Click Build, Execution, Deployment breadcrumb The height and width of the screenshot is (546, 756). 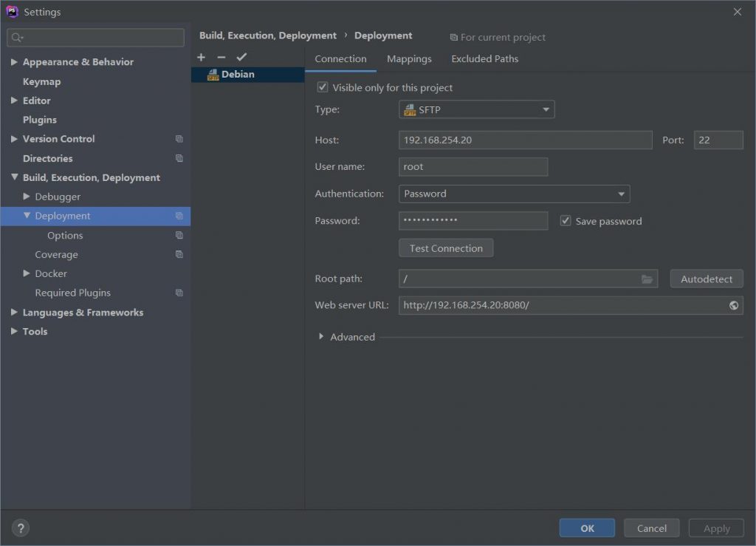(267, 35)
